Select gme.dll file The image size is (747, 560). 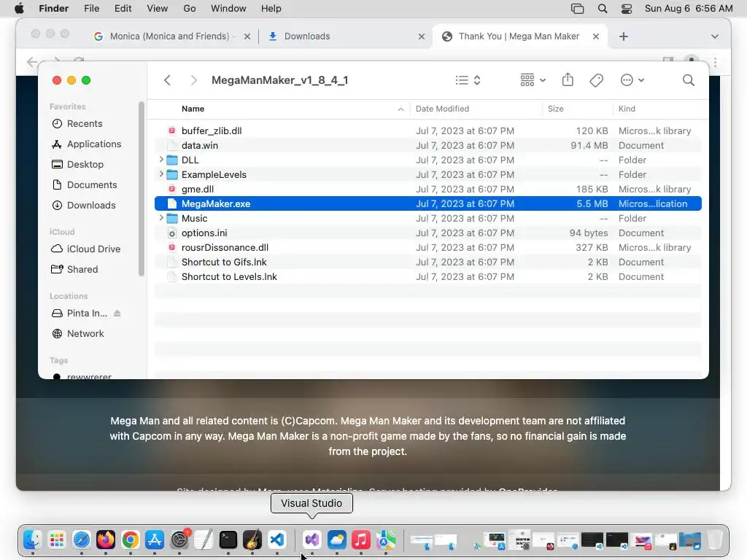[427, 189]
